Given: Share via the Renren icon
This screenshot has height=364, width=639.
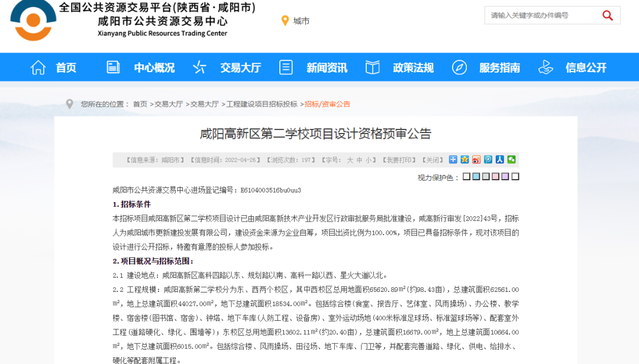Looking at the screenshot, I should click(499, 160).
